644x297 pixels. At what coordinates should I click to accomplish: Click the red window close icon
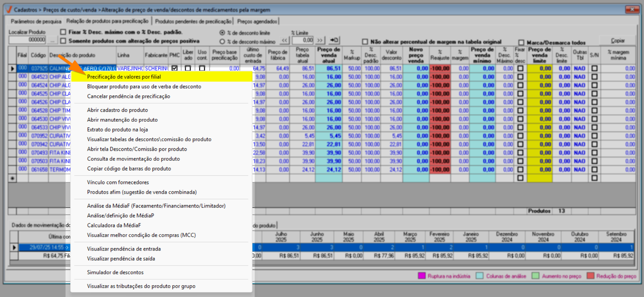pos(632,10)
